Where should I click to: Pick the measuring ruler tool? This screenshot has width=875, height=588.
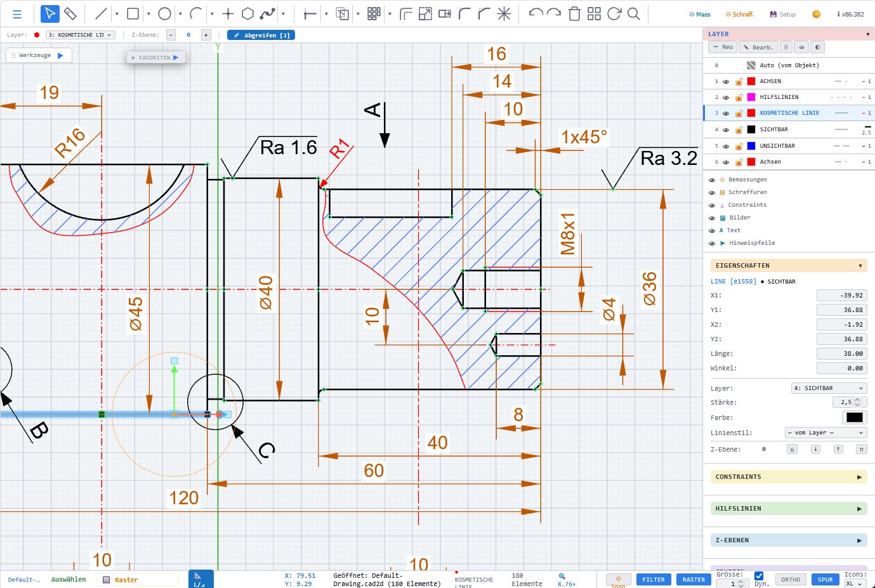[70, 14]
